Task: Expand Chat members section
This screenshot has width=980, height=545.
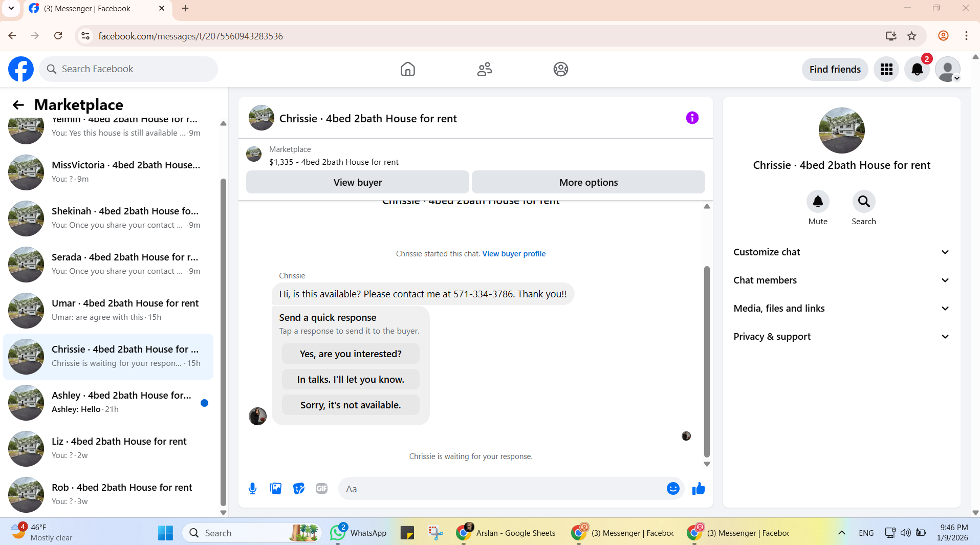Action: (x=841, y=280)
